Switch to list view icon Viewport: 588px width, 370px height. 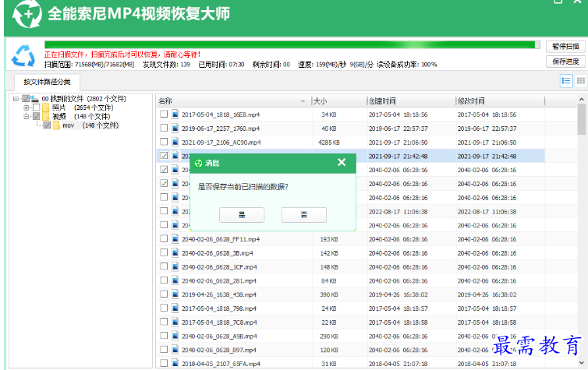(566, 81)
